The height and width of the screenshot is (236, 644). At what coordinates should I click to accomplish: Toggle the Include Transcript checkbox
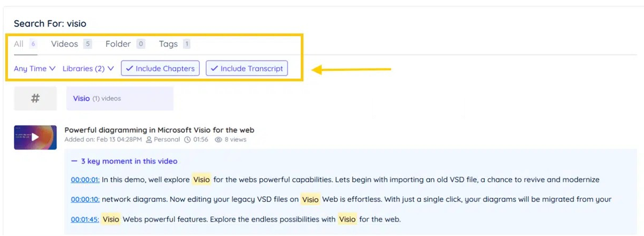coord(247,69)
